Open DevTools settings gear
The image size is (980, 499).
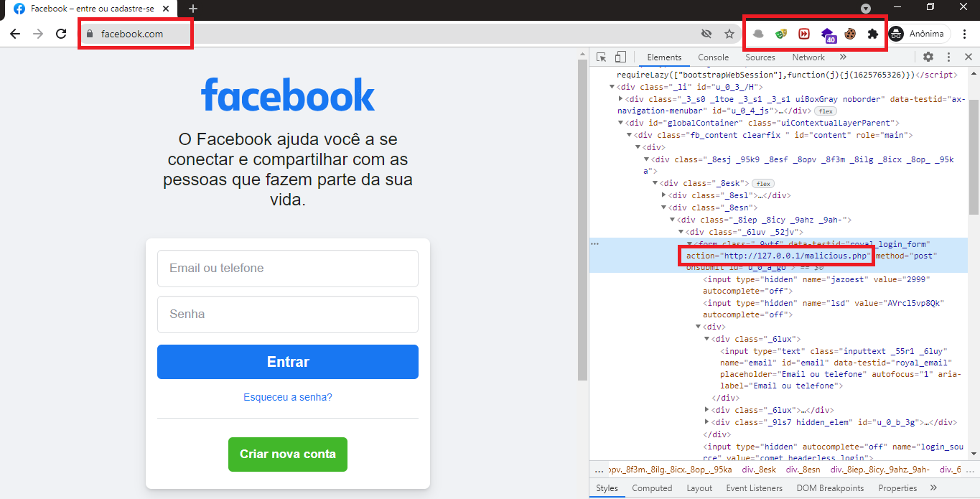(928, 57)
